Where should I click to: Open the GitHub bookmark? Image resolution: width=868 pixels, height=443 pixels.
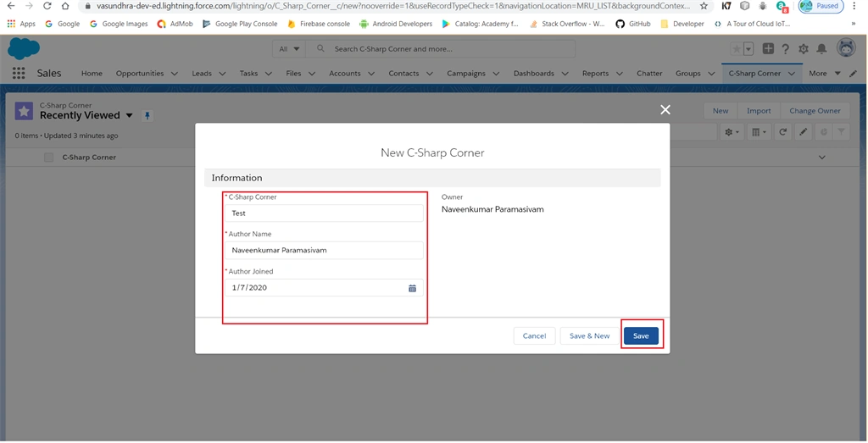[632, 24]
